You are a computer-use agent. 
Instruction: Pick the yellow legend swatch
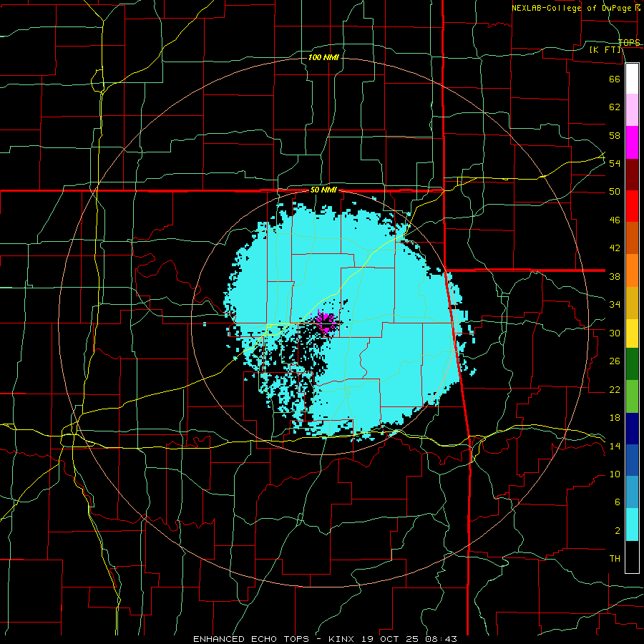632,333
